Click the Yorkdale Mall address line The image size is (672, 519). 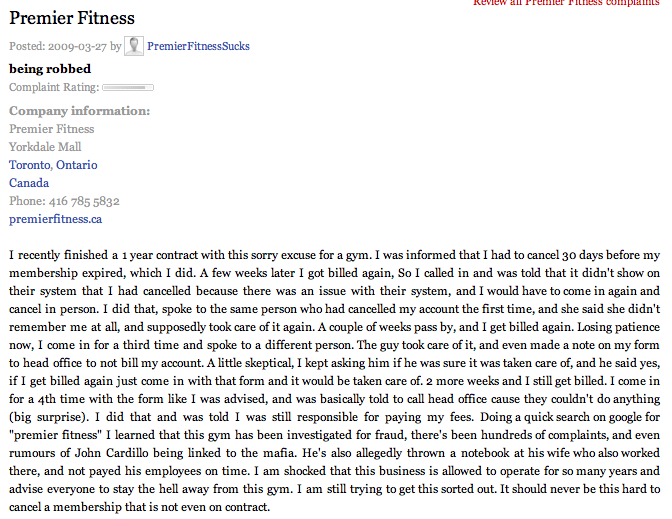45,147
